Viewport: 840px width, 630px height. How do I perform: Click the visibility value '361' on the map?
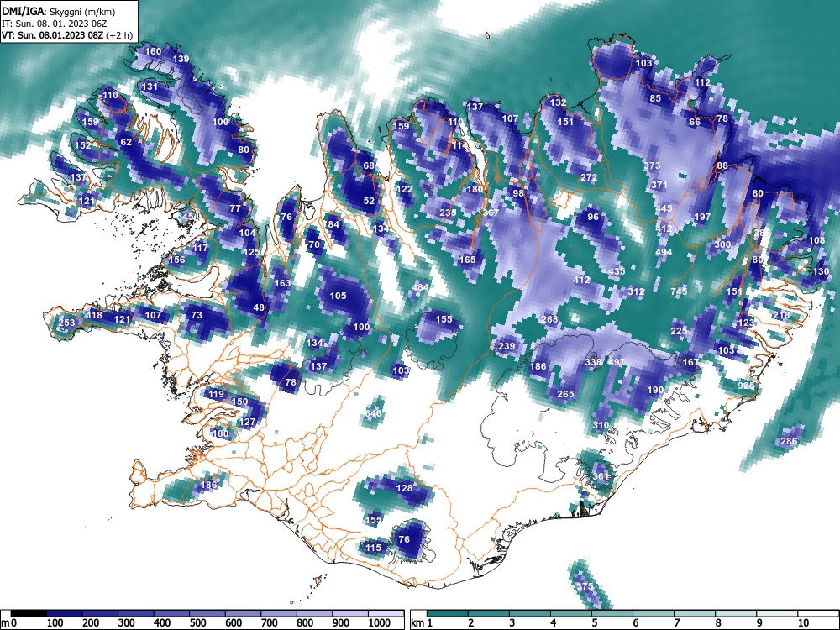(x=601, y=476)
